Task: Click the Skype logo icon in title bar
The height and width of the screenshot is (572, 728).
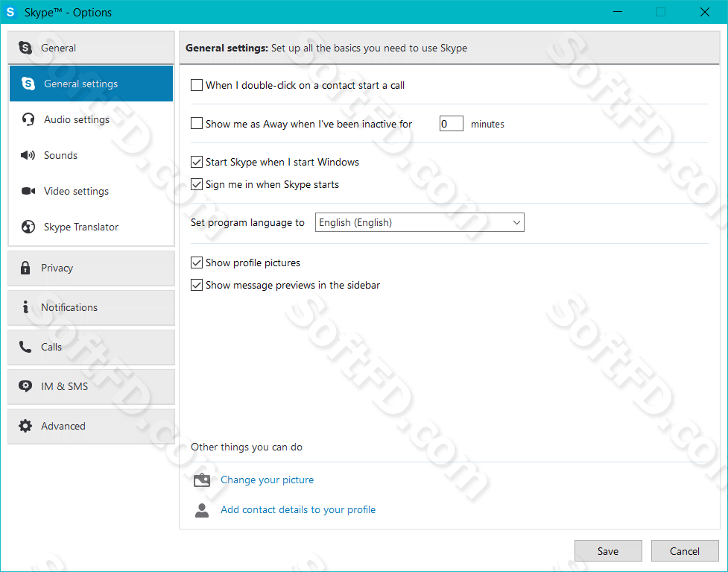Action: pyautogui.click(x=10, y=12)
